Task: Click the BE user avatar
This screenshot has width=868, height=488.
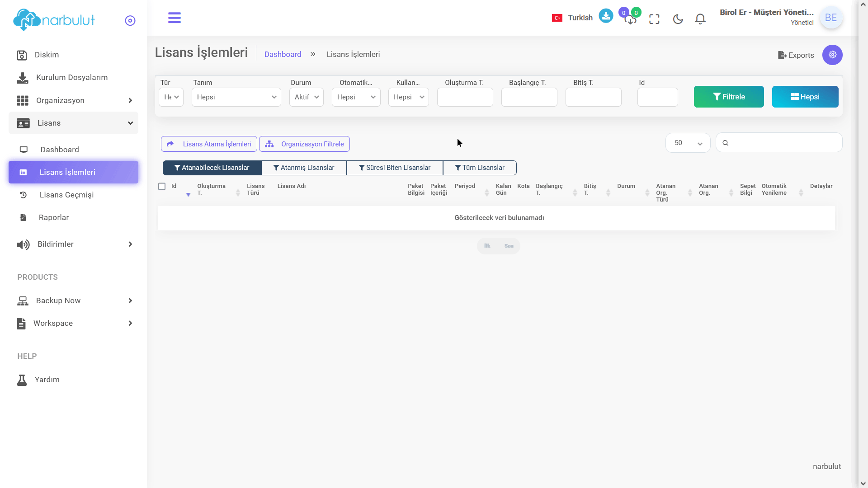Action: click(x=831, y=18)
